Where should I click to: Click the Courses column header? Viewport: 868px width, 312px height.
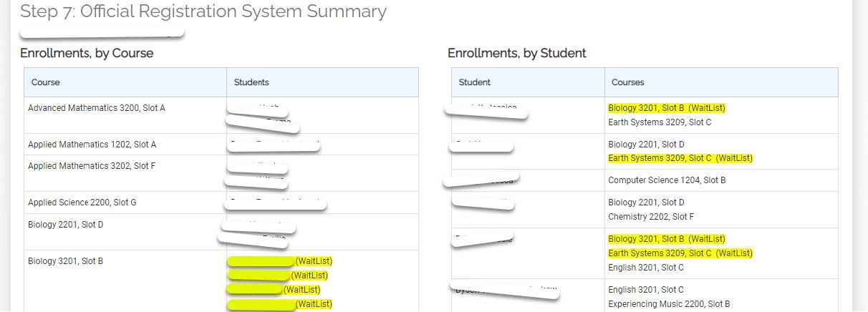(x=628, y=82)
